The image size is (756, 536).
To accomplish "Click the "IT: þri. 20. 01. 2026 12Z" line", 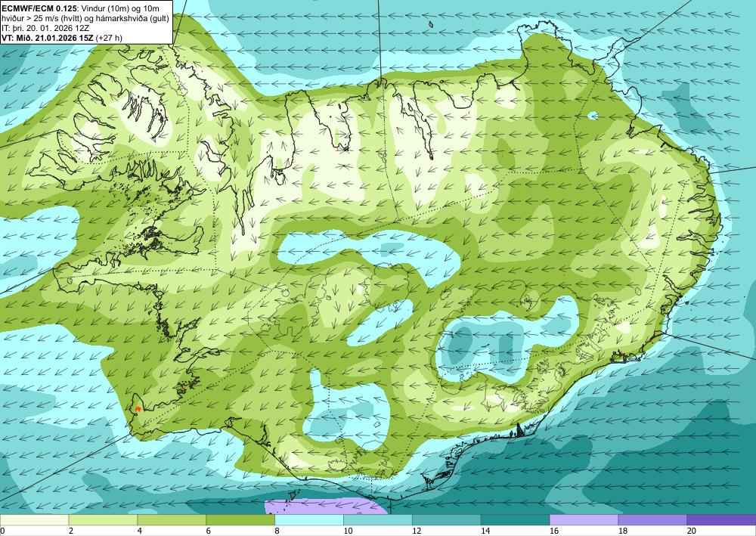I will click(45, 28).
